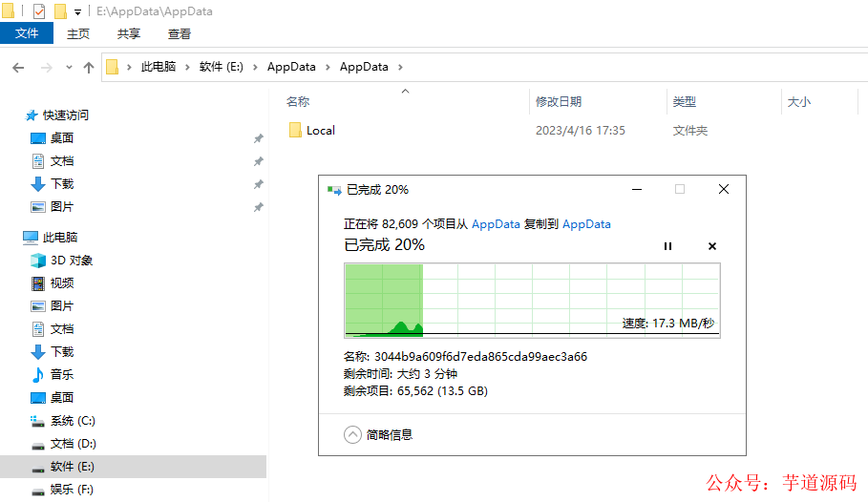868x502 pixels.
Task: Collapse details with 简略信息 button
Action: pyautogui.click(x=378, y=435)
